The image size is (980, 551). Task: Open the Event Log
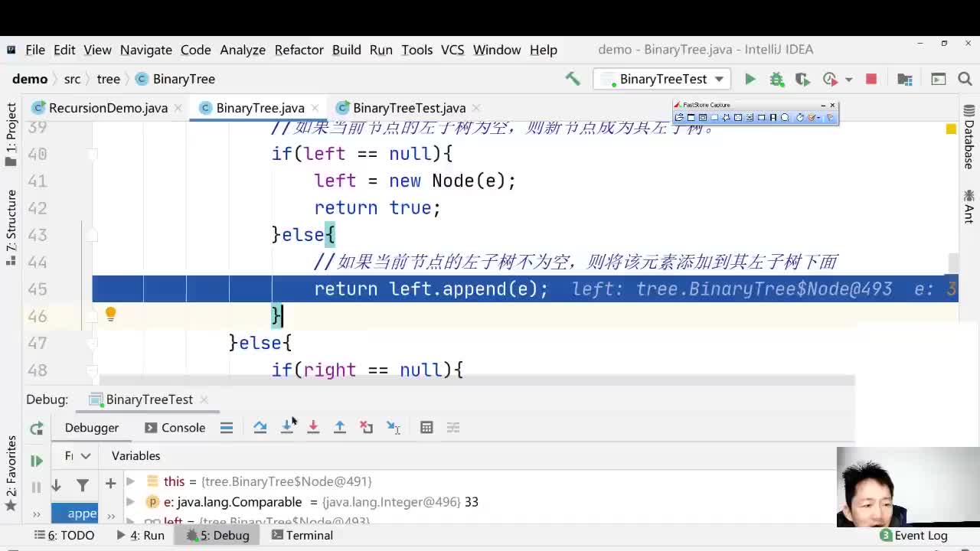click(913, 536)
